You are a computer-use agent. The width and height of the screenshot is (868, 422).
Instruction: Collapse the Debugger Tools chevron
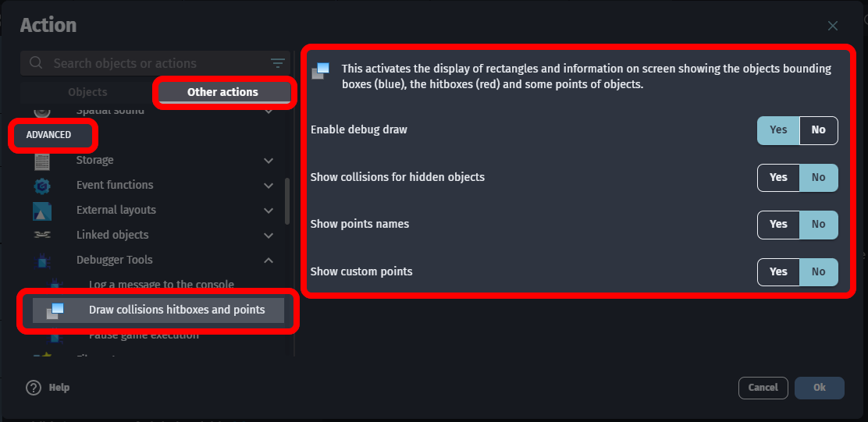(x=269, y=260)
